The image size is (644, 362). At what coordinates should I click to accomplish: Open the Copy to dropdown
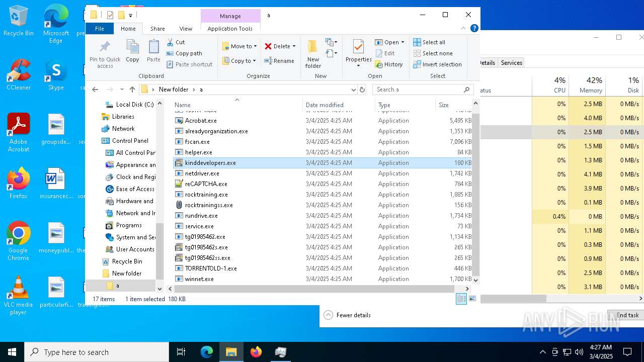click(239, 61)
